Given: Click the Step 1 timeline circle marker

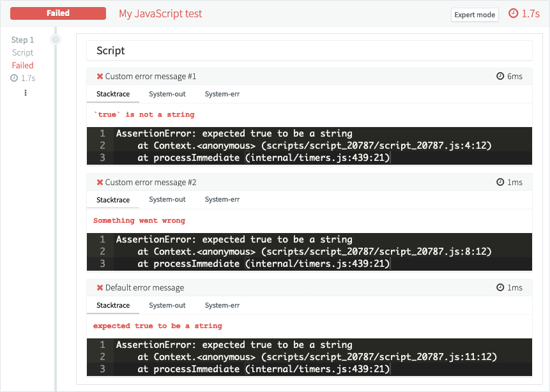Looking at the screenshot, I should [56, 40].
